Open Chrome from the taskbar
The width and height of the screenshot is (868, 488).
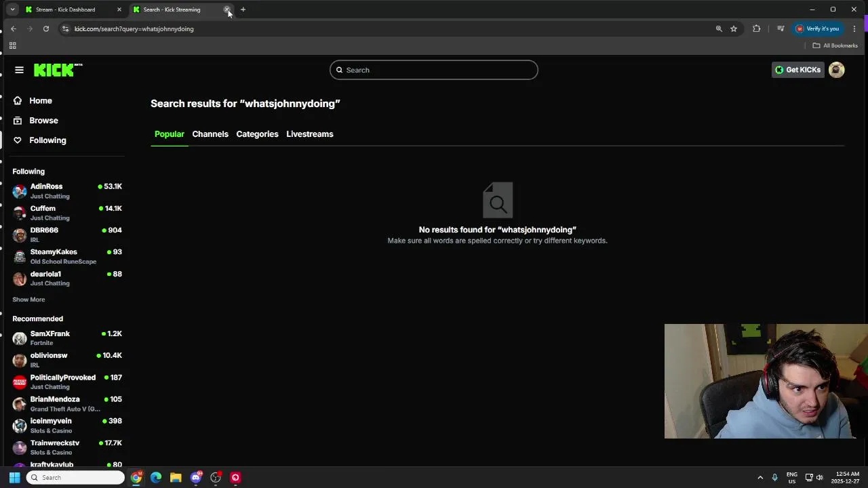pos(136,478)
